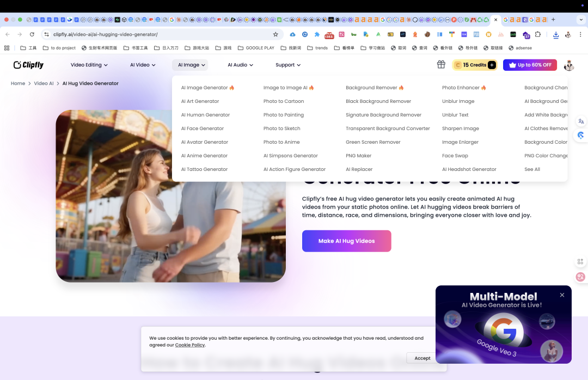Open PNG Maker
The height and width of the screenshot is (380, 588).
pyautogui.click(x=358, y=156)
